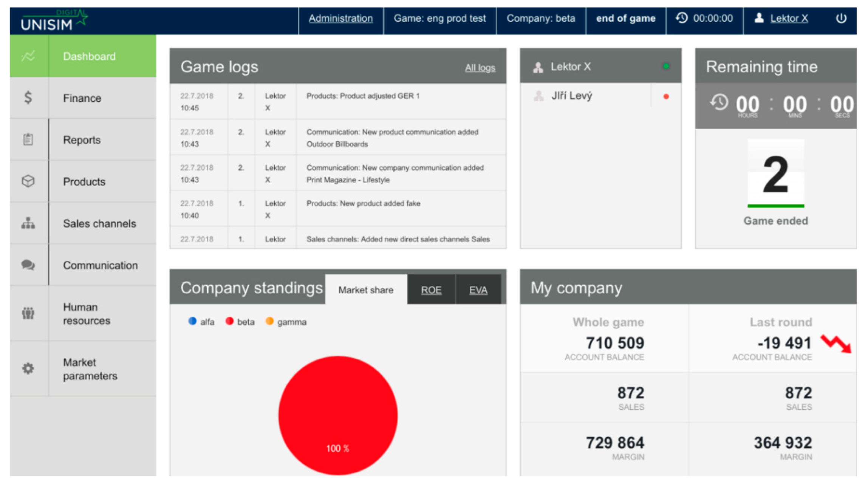Viewport: 868px width, 483px height.
Task: Click the Market parameters gear icon
Action: coord(28,368)
